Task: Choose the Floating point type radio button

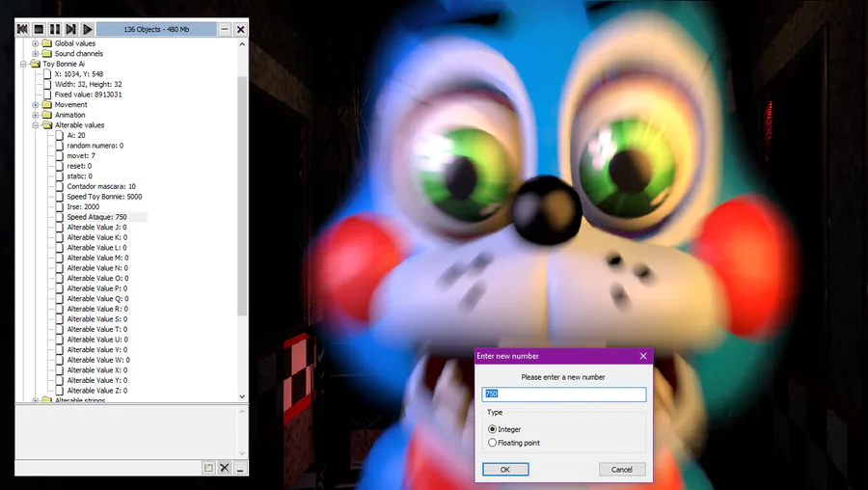Action: [492, 443]
